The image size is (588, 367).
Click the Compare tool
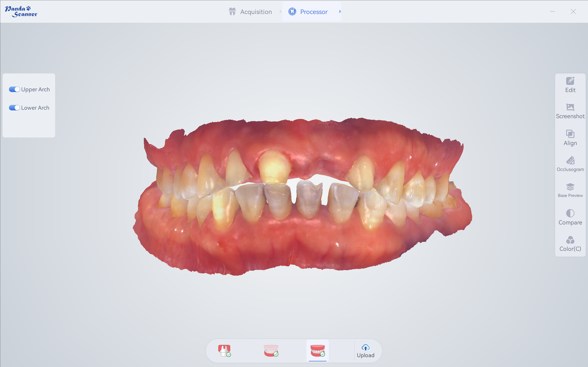pos(570,217)
